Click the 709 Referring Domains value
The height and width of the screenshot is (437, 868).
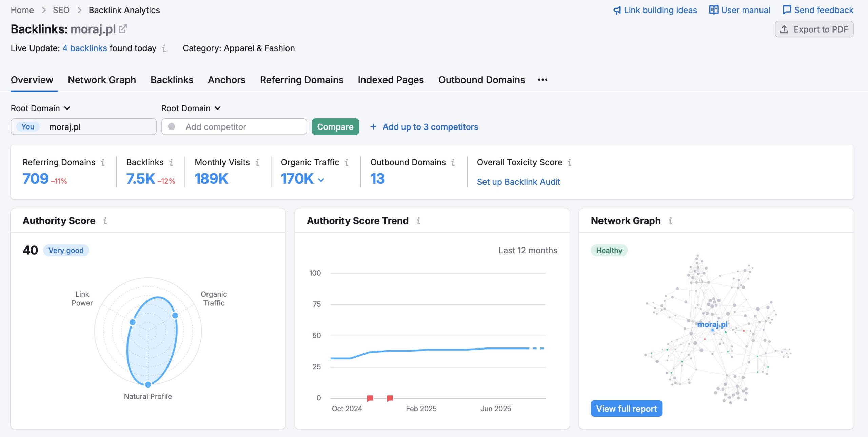(x=36, y=179)
